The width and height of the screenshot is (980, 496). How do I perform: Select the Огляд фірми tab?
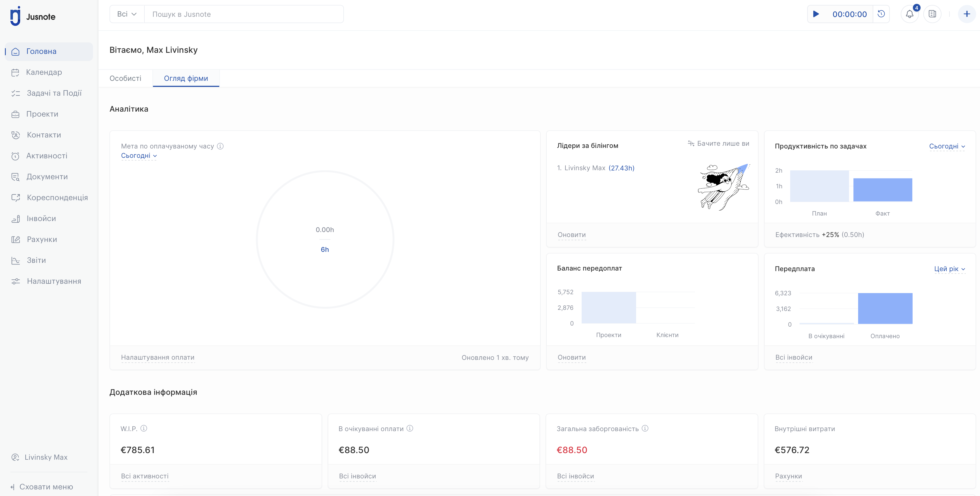click(186, 78)
